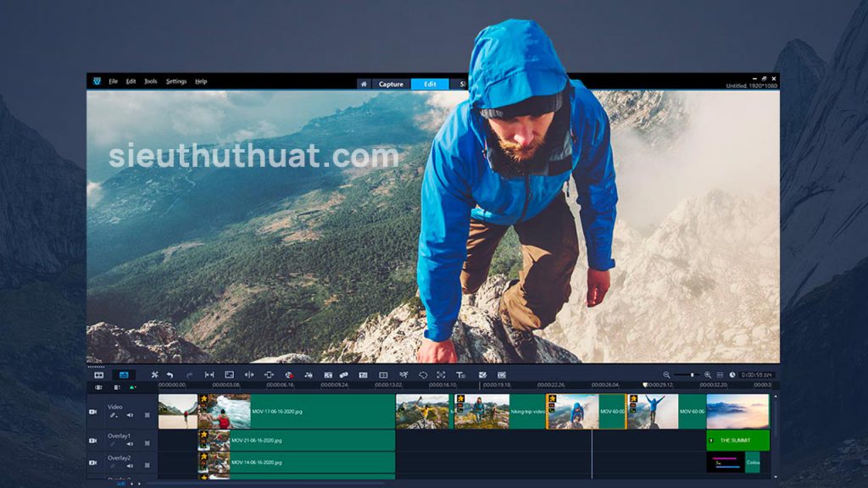
Task: Mute the Overlay2 track audio
Action: [129, 466]
